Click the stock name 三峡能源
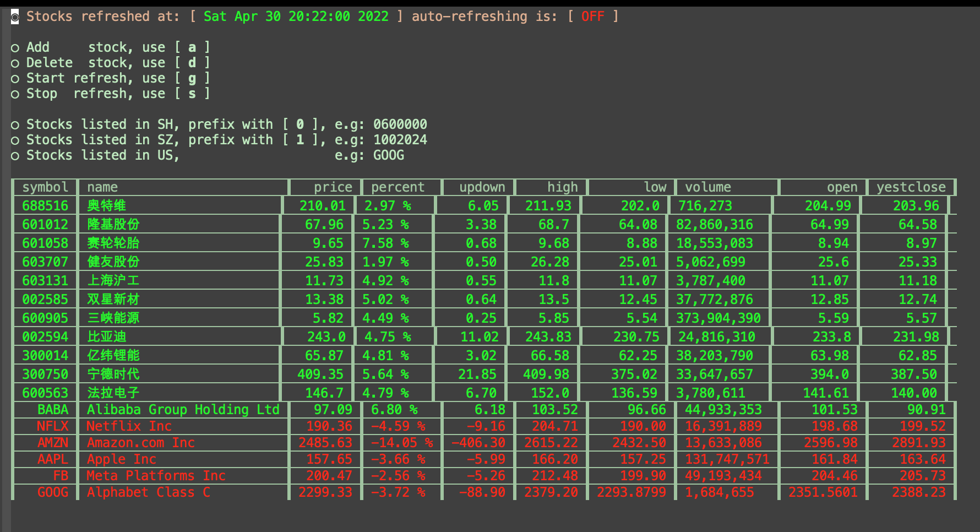Image resolution: width=980 pixels, height=532 pixels. (x=113, y=318)
